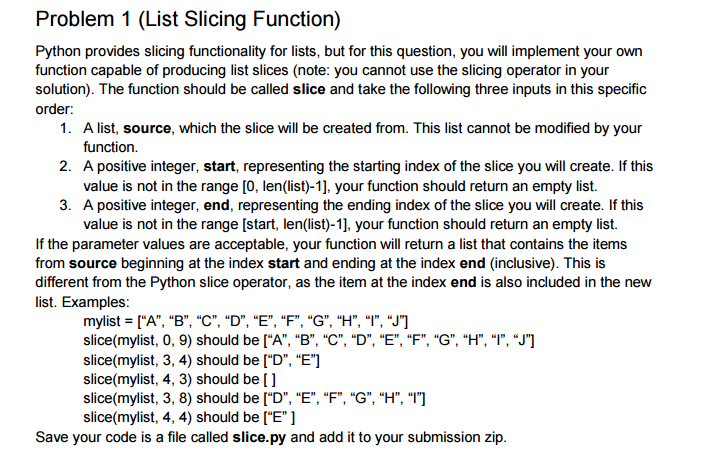Click the slice(mylist, 3, 4) example line
703x453 pixels.
[201, 360]
